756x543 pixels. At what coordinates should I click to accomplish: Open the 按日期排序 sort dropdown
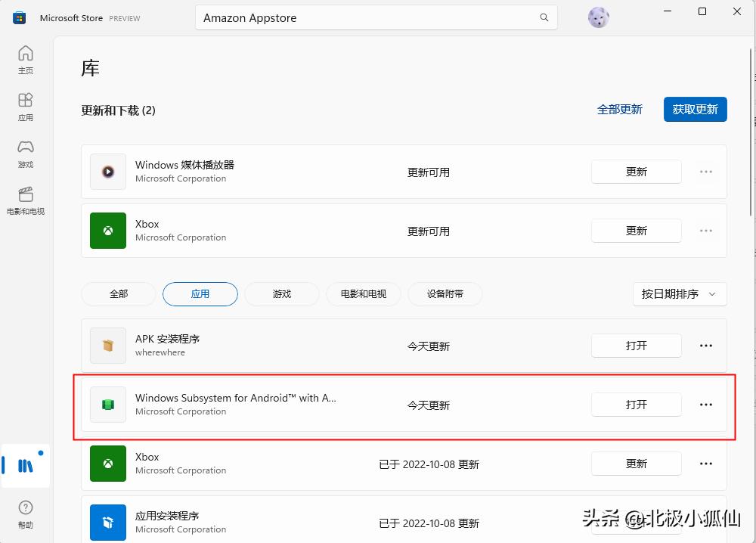point(678,294)
